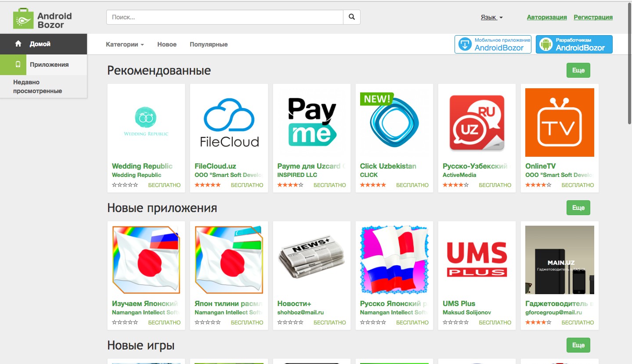Click gforcegroup@mail.ru developer text
The image size is (632, 364).
click(553, 312)
